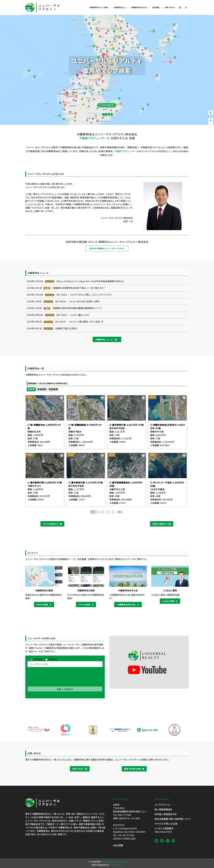Click the Universal Realty globe logo in header
The width and height of the screenshot is (214, 868).
(30, 7)
